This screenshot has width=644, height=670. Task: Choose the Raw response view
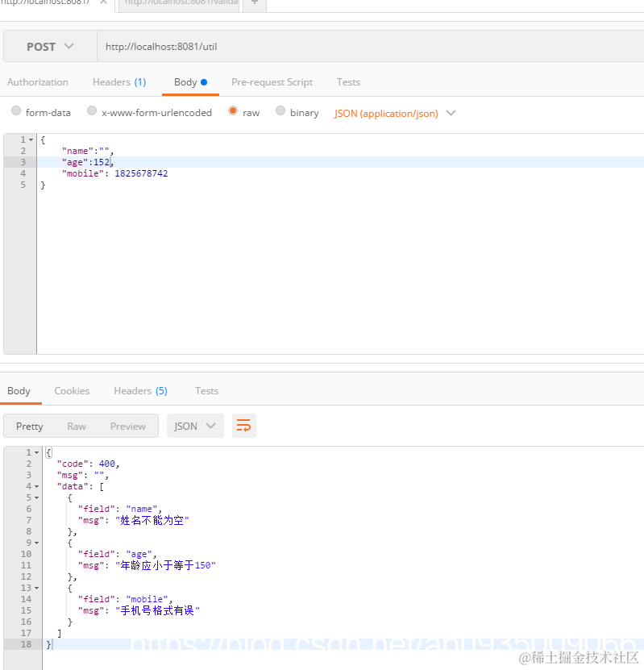(77, 427)
